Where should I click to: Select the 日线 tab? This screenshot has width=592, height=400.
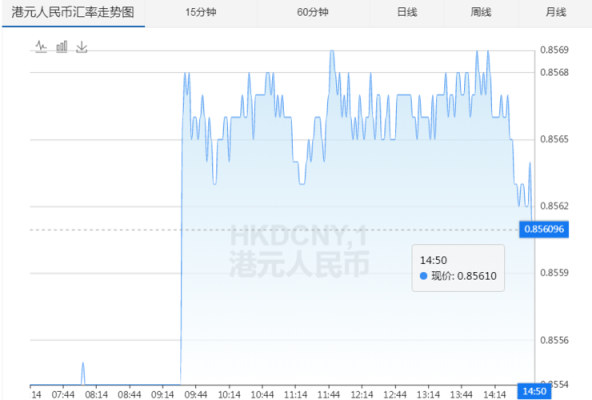point(407,12)
